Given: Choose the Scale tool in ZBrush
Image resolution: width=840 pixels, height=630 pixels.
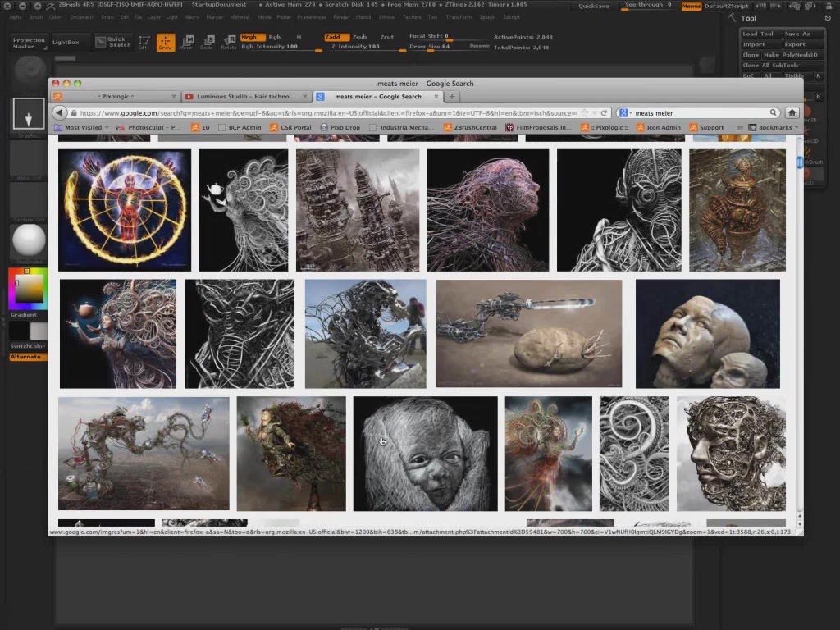Looking at the screenshot, I should [207, 43].
